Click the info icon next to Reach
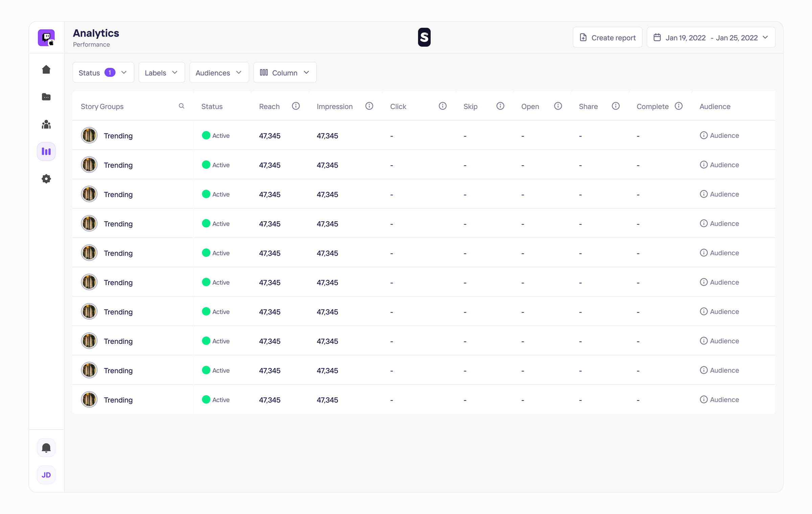The image size is (812, 514). click(x=296, y=106)
